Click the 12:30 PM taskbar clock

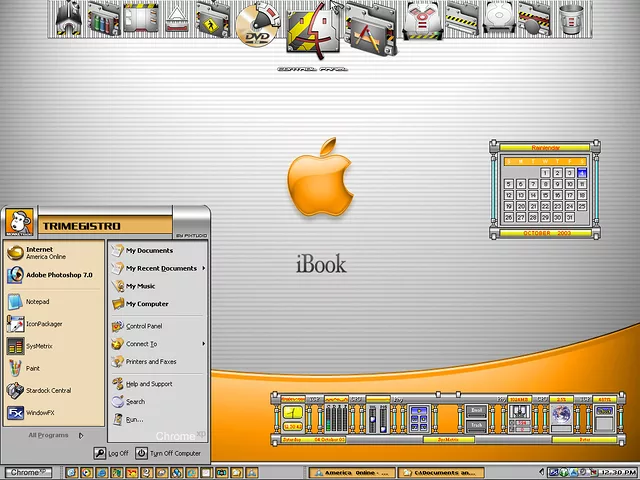pyautogui.click(x=618, y=473)
